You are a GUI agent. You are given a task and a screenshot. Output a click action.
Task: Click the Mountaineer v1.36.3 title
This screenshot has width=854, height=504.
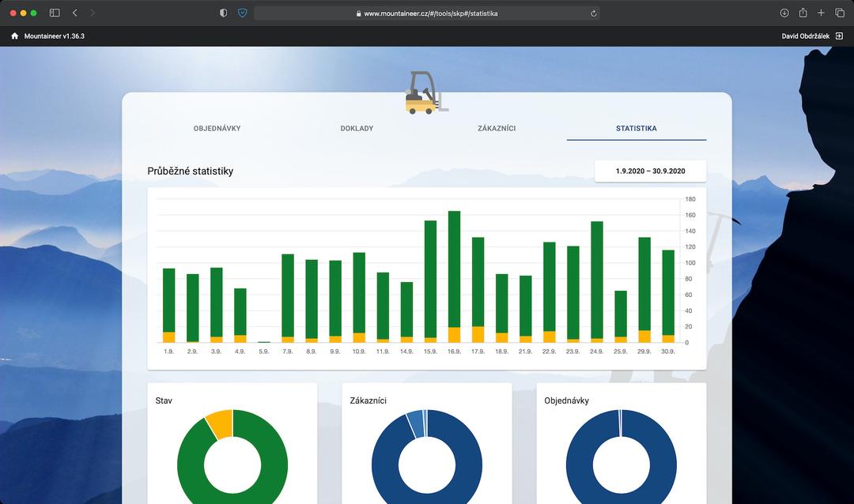point(55,36)
